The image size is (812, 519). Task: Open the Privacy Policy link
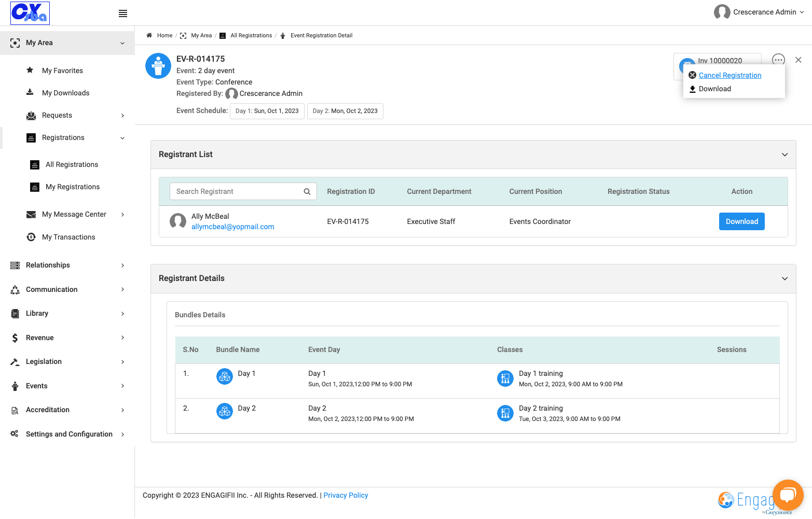coord(346,495)
